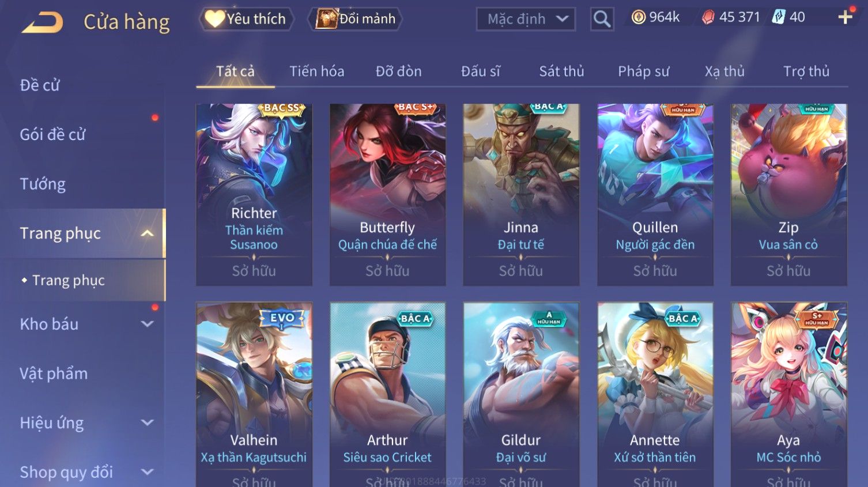The width and height of the screenshot is (868, 487).
Task: Expand the Shop quy đổi section
Action: coord(147,472)
